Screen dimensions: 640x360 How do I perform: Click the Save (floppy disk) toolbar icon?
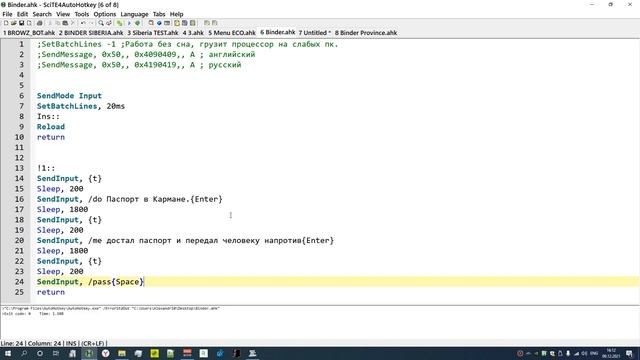pyautogui.click(x=22, y=23)
